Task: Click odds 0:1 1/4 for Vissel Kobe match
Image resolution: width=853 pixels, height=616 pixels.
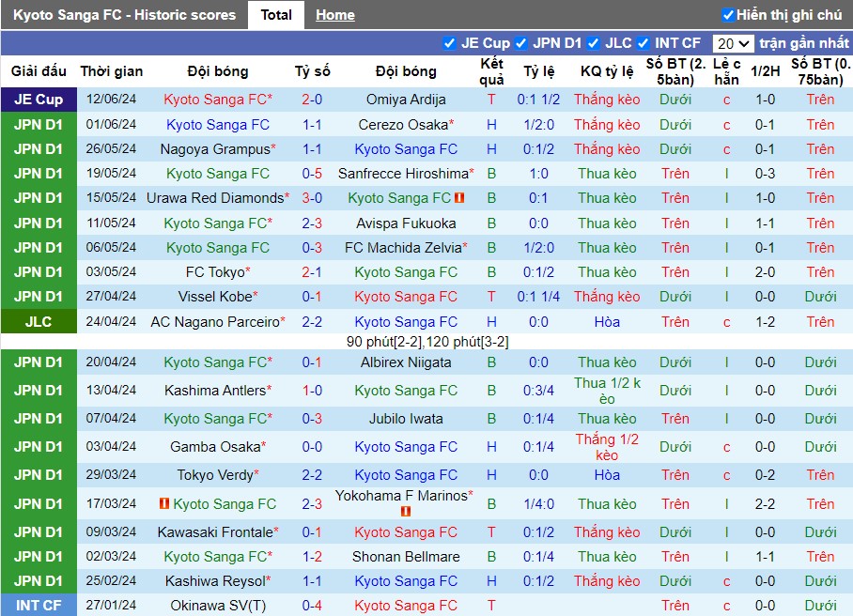Action: (538, 297)
